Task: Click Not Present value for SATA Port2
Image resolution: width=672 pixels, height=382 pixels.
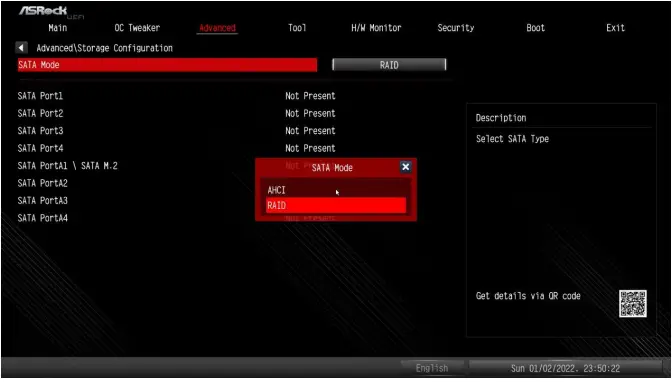Action: point(310,114)
